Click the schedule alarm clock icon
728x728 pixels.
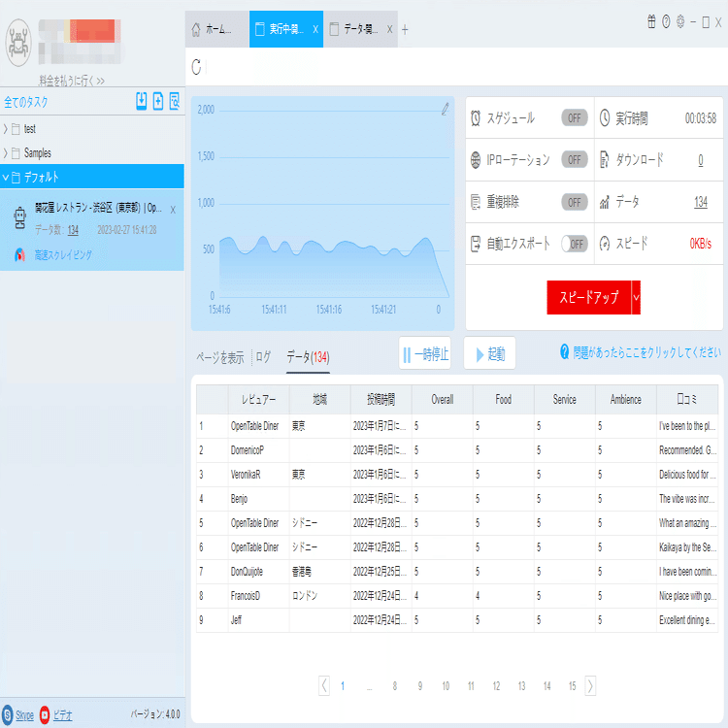click(x=476, y=117)
